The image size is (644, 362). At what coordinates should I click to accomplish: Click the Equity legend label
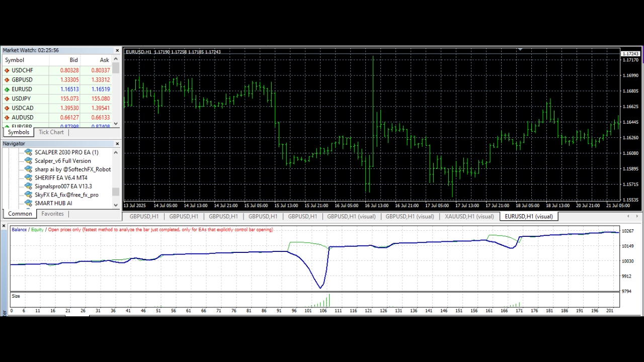(x=36, y=229)
